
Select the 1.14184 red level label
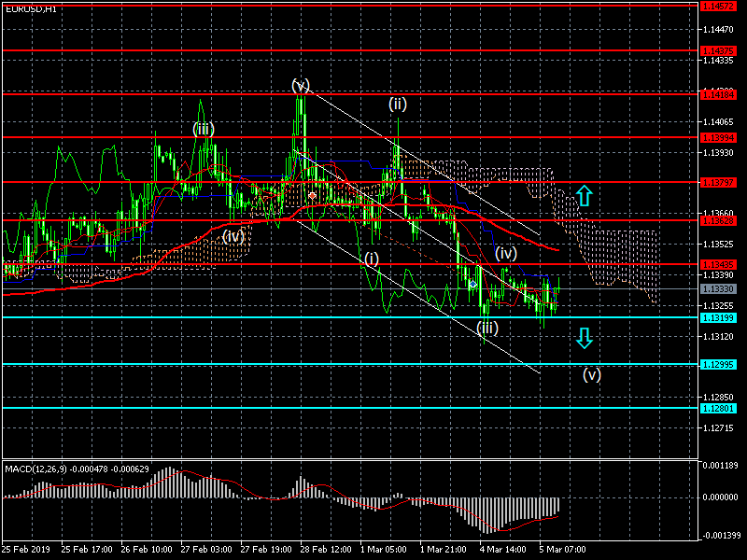point(718,95)
